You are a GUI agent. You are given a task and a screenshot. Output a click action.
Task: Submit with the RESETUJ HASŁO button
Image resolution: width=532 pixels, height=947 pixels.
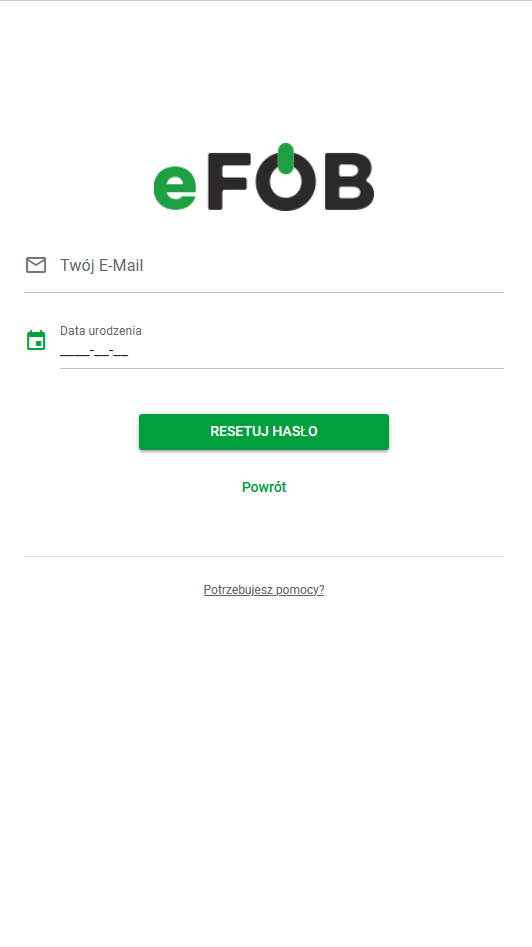click(264, 432)
